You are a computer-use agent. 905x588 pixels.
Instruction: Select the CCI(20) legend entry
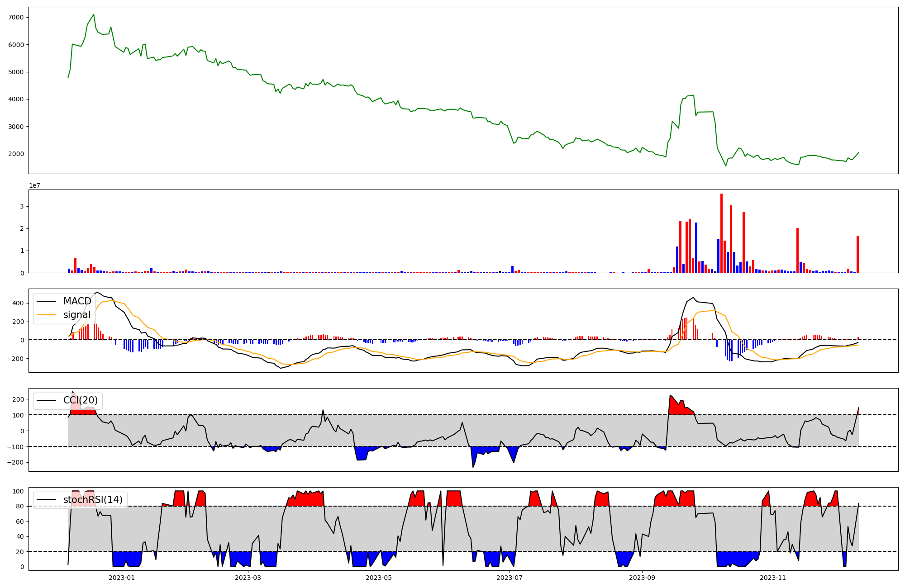(80, 400)
